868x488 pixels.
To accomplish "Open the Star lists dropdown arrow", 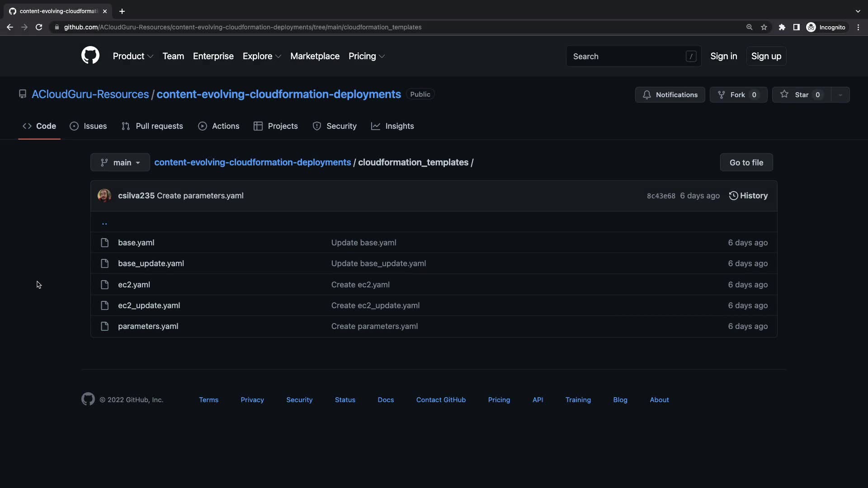I will coord(840,95).
